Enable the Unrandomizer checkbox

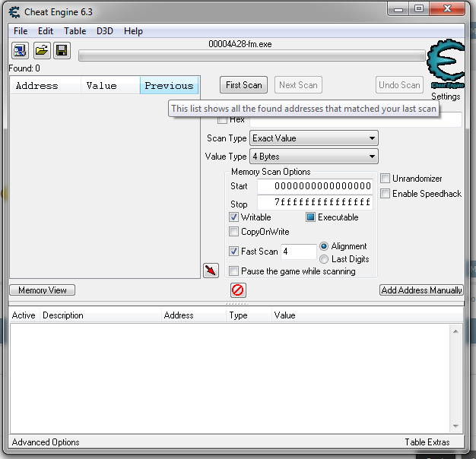point(385,179)
